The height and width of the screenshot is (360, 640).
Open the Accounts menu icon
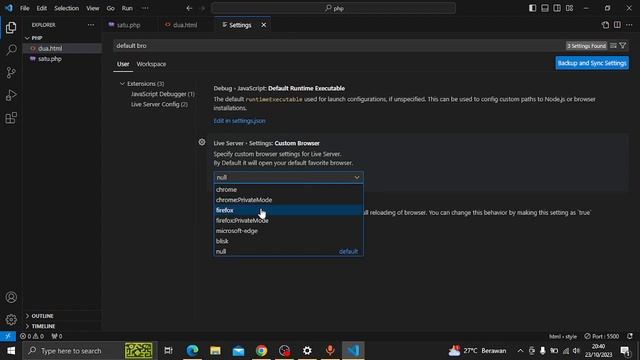click(11, 297)
